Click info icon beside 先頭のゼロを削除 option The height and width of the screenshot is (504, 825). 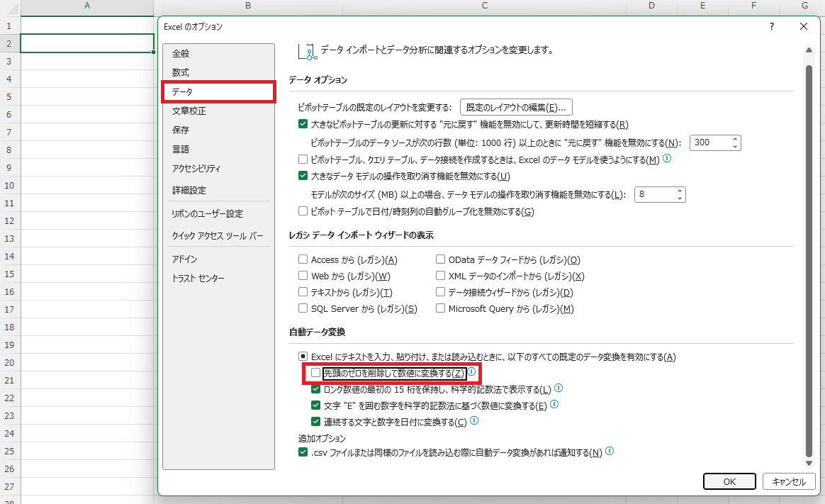[471, 372]
